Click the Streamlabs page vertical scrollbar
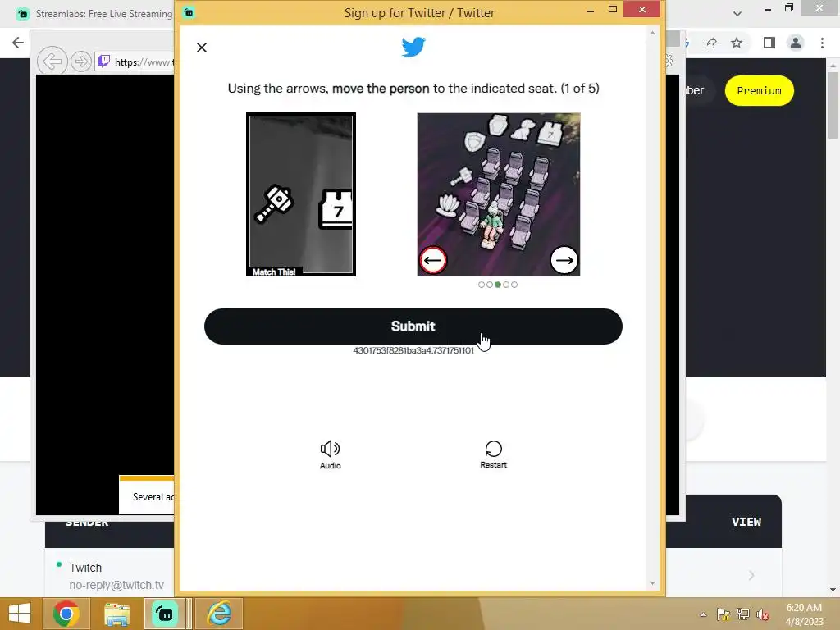 833,104
